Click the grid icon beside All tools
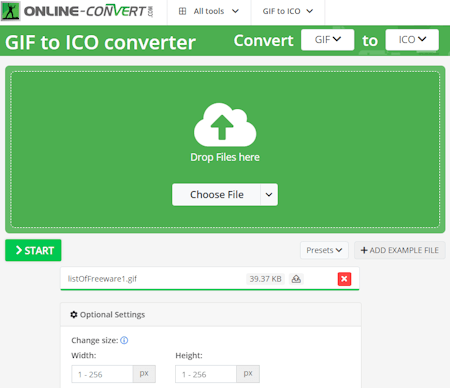The image size is (450, 388). click(x=182, y=11)
